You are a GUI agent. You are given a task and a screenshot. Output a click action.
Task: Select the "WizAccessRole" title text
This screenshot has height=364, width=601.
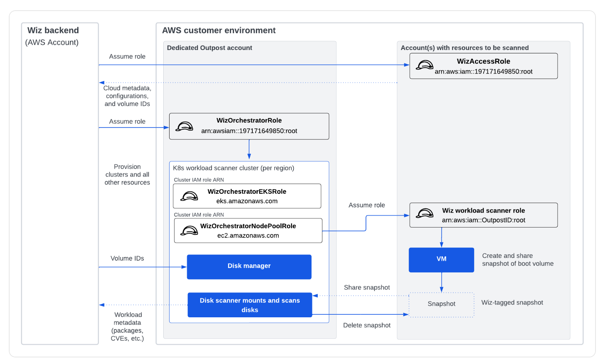tap(484, 61)
